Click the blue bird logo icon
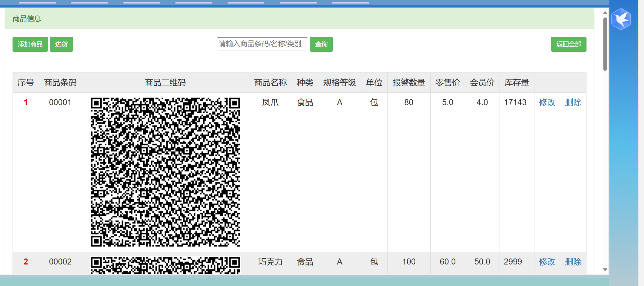This screenshot has height=286, width=644. pyautogui.click(x=621, y=19)
